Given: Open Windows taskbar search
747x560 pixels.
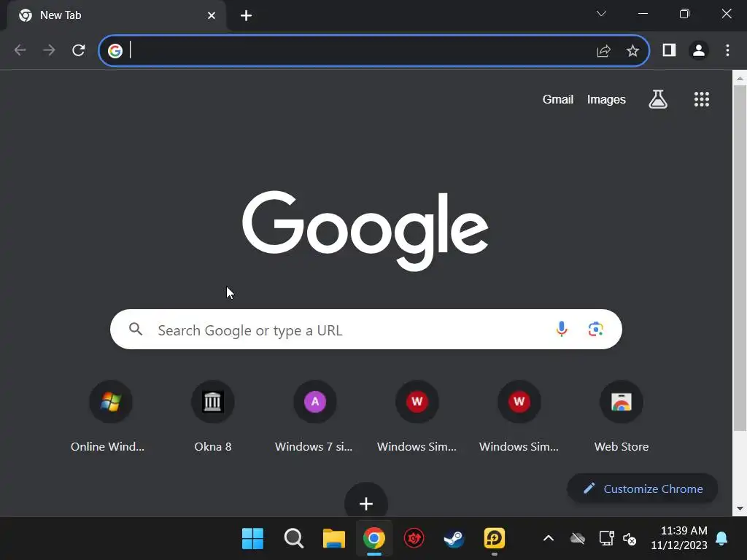Looking at the screenshot, I should [293, 539].
